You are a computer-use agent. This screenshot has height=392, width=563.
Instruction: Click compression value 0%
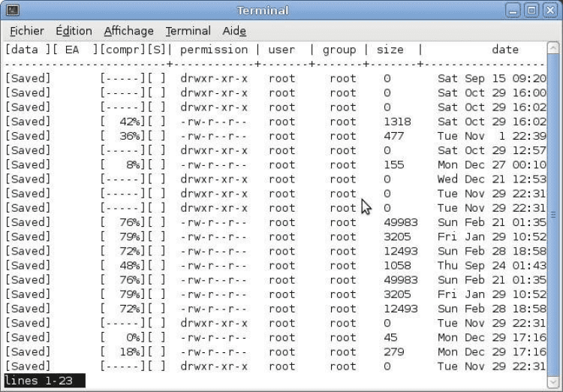tap(133, 337)
